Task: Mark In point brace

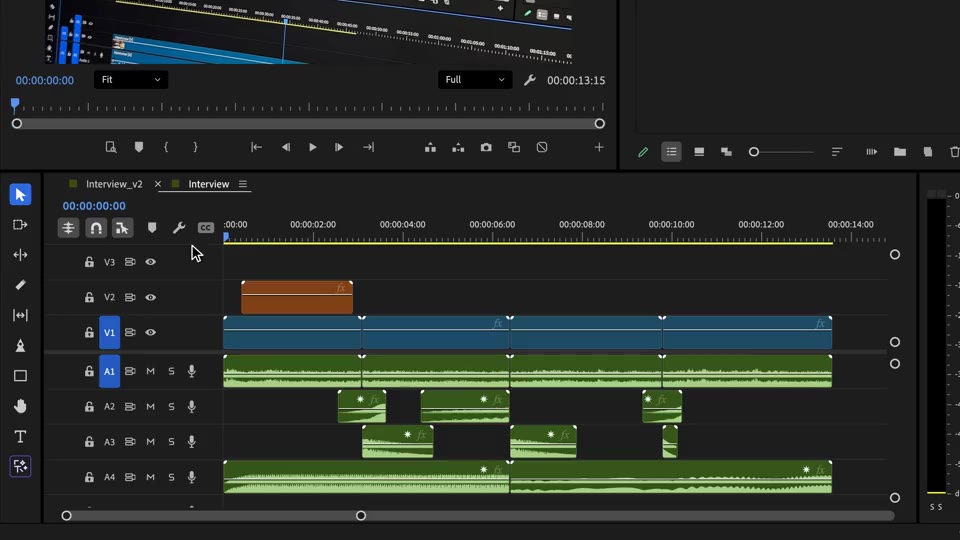Action: tap(166, 147)
